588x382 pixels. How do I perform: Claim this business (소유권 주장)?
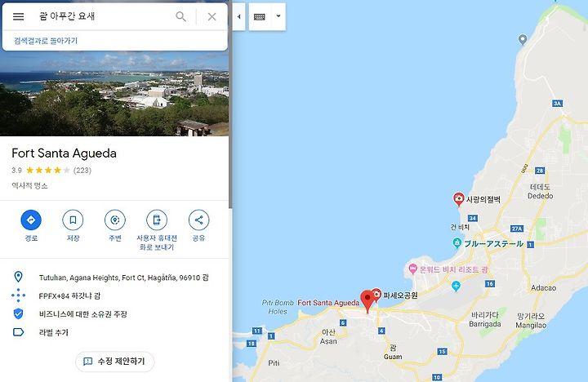point(82,313)
